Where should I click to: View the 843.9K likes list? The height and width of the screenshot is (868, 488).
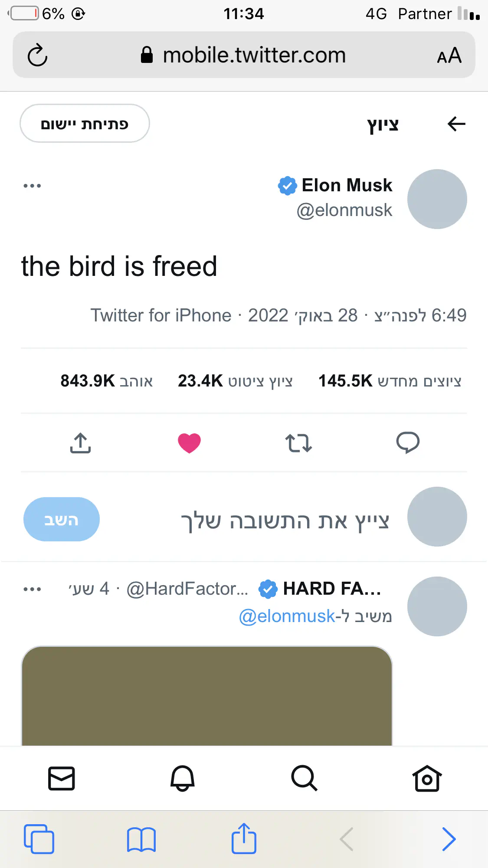click(x=107, y=381)
